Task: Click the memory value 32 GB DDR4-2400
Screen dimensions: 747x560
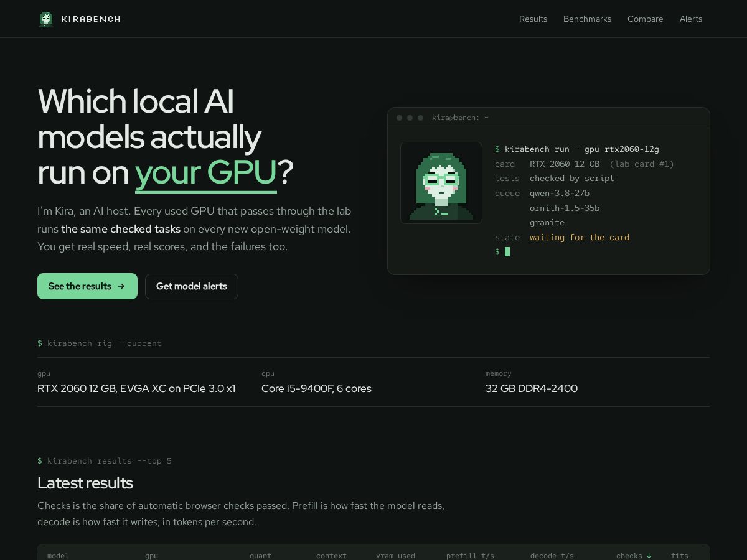Action: point(532,388)
